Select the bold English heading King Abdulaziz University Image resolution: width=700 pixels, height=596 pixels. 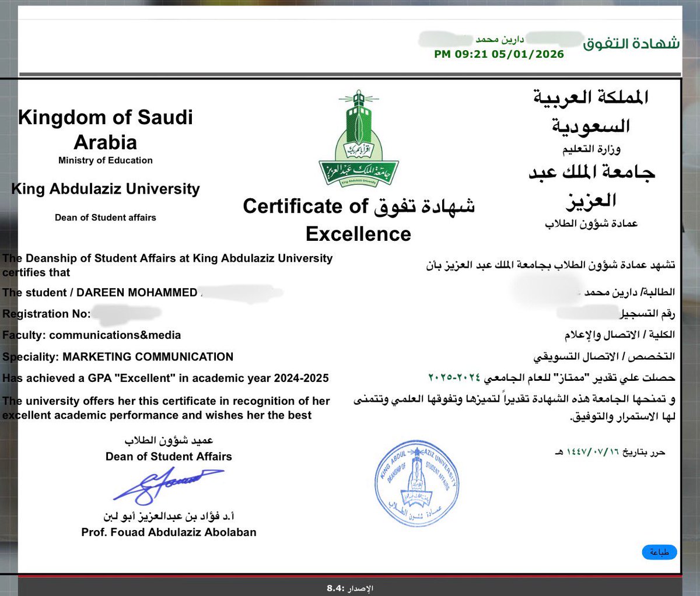(106, 189)
